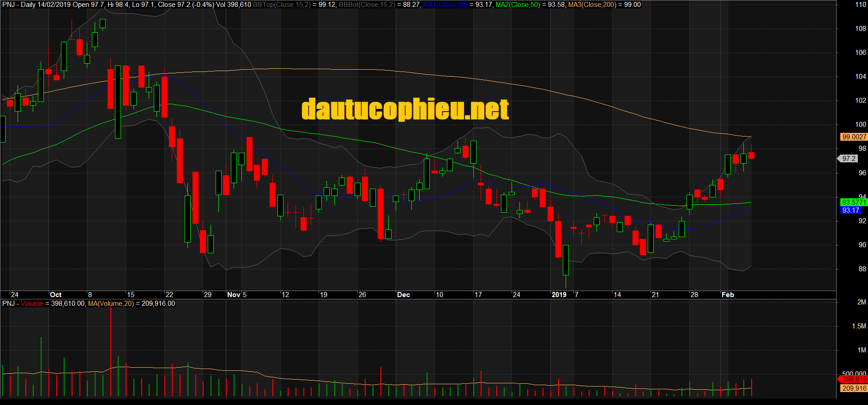
Task: Select the MA2(Close,50) indicator label
Action: [518, 5]
